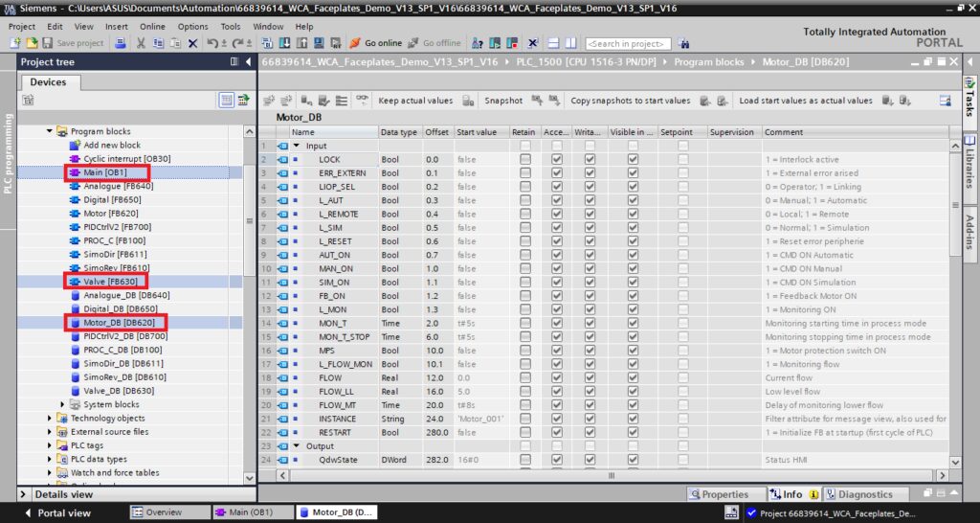The width and height of the screenshot is (980, 523).
Task: Toggle Writable checkbox for INSTANCE row
Action: (590, 419)
